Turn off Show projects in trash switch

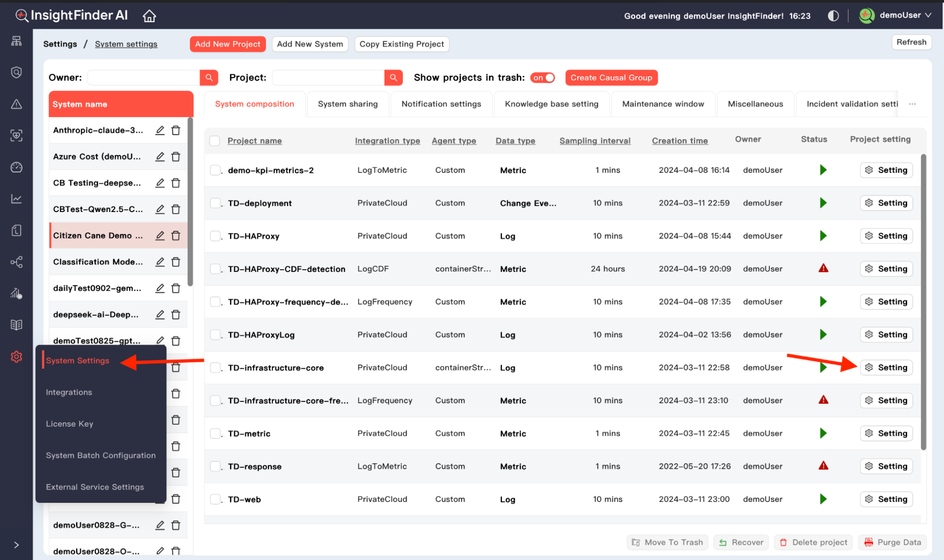(x=543, y=77)
